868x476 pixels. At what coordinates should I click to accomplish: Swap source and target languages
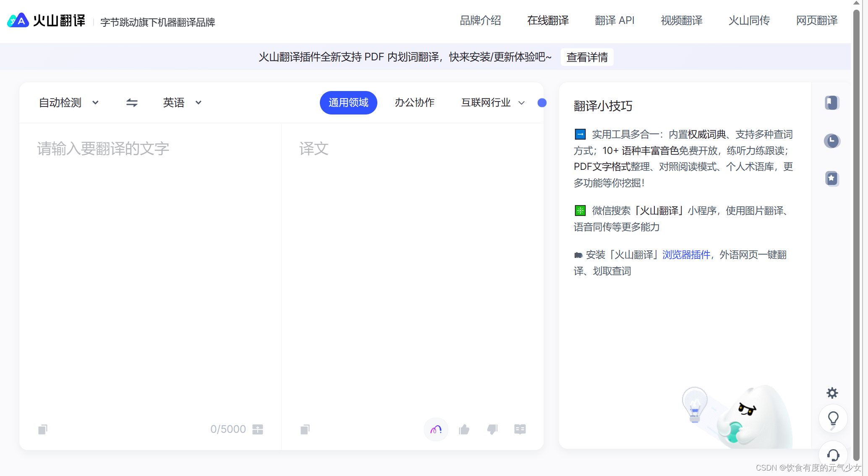(x=132, y=103)
